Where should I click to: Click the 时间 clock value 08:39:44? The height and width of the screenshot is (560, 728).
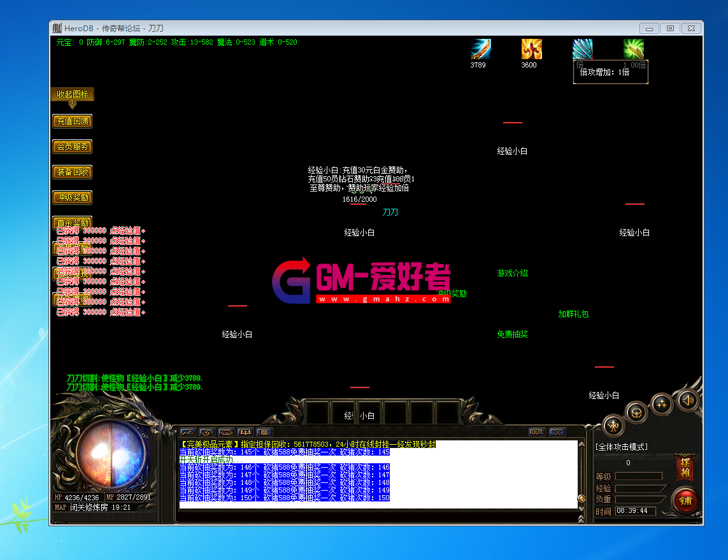pyautogui.click(x=632, y=511)
